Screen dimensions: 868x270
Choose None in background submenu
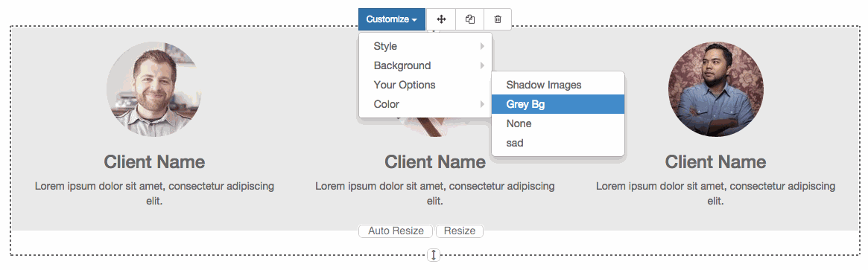(558, 123)
